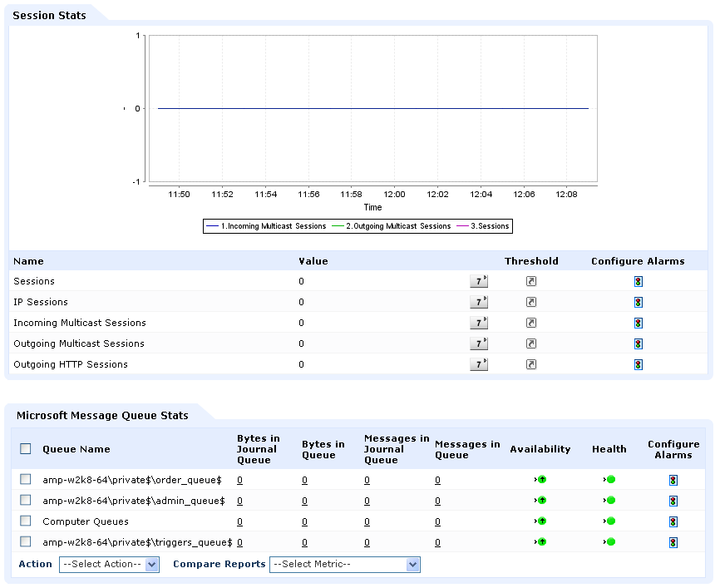Click the Availability status icon for Computer Queues
715x588 pixels.
click(540, 521)
